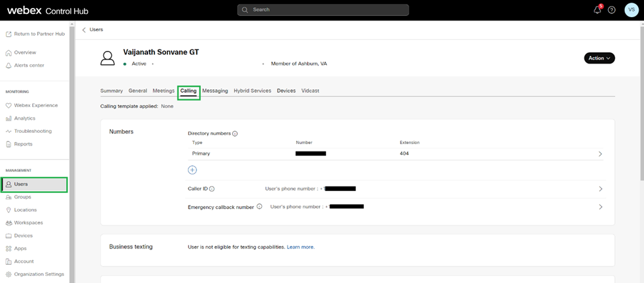
Task: Open the Action dropdown button
Action: (x=599, y=58)
